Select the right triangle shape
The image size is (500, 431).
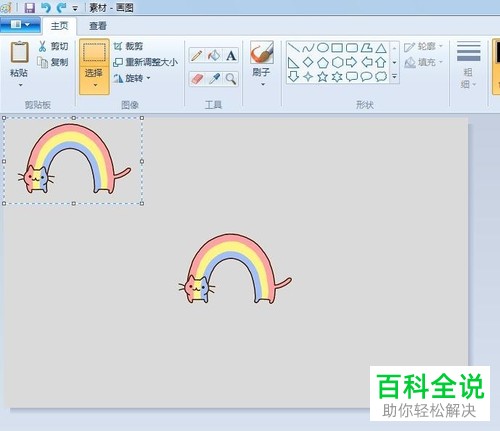pos(293,62)
